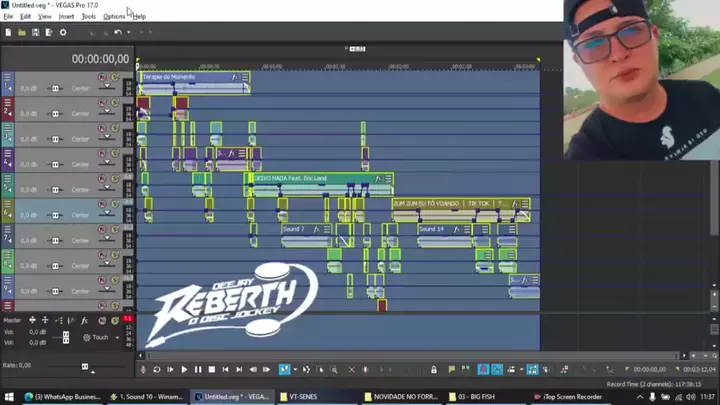Mute audio track 1

[x=102, y=77]
